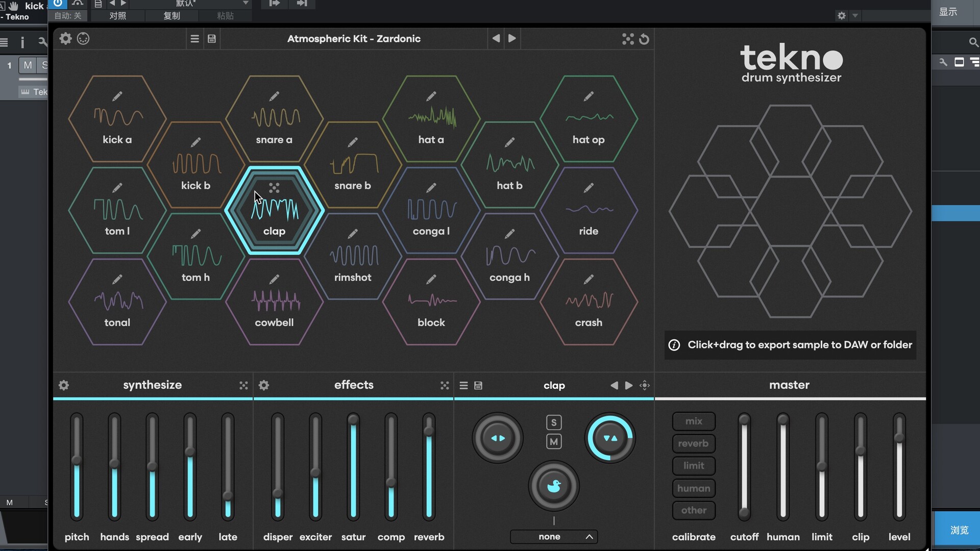Mute track 1 in the DAW track list

[x=28, y=65]
